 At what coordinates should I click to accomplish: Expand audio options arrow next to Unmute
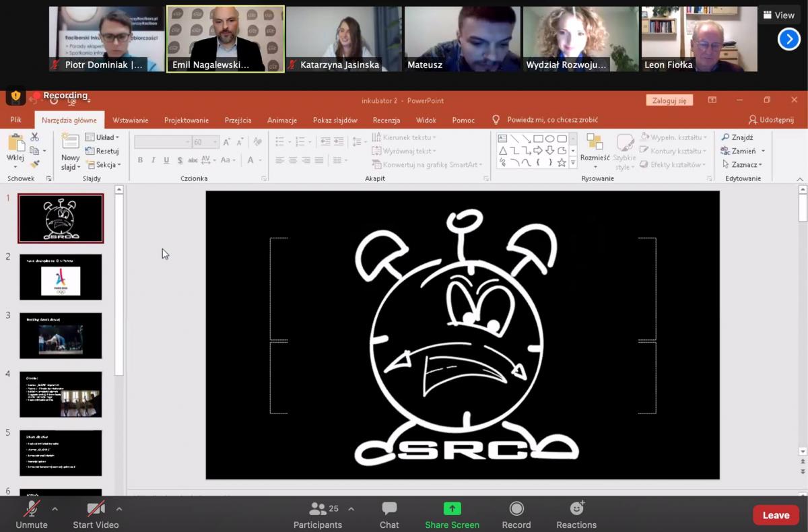tap(55, 509)
